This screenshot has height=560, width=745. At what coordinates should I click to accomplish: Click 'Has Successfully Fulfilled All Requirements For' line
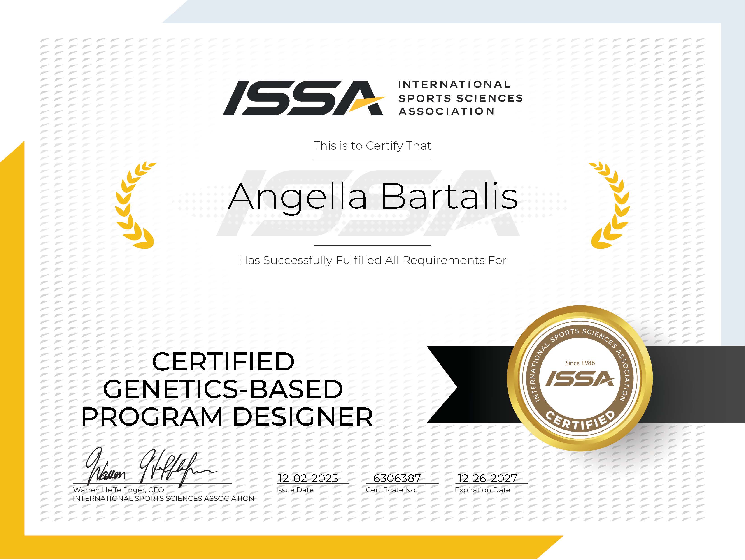[x=372, y=260]
